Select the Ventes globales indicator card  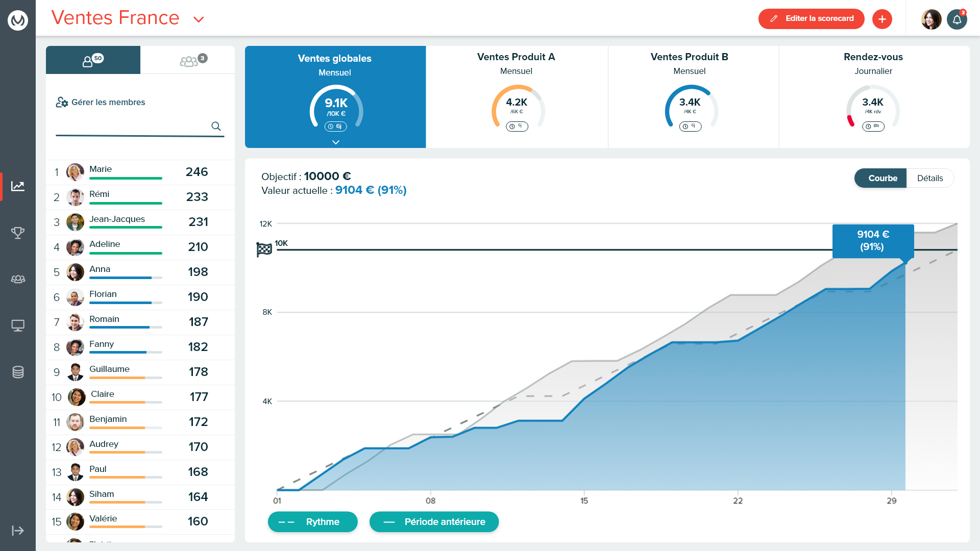tap(335, 97)
